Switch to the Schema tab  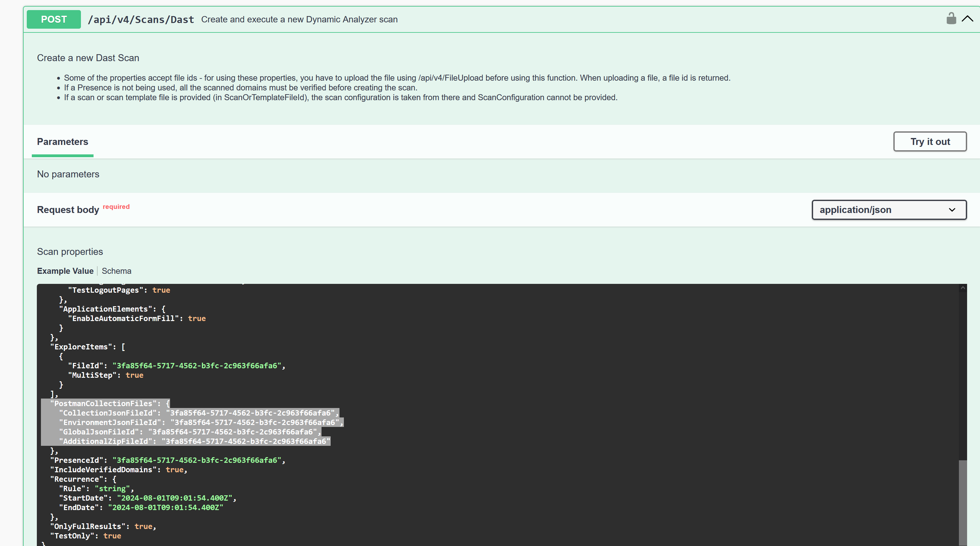(x=117, y=271)
